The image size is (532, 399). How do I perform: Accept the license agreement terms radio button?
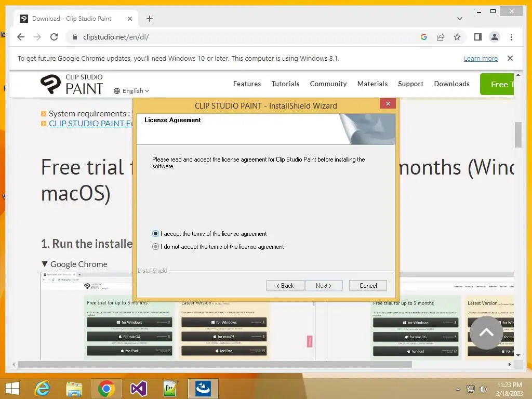point(155,234)
